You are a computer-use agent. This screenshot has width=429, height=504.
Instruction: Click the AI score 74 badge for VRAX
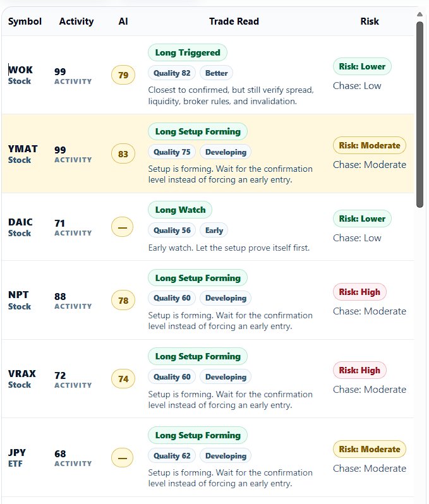click(x=123, y=379)
